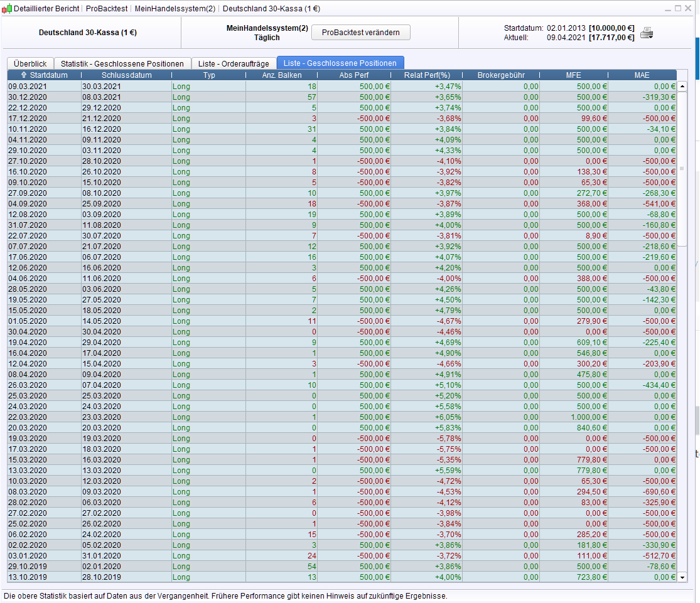
Task: Sort by the Relat Perf(%) column header
Action: coord(427,75)
